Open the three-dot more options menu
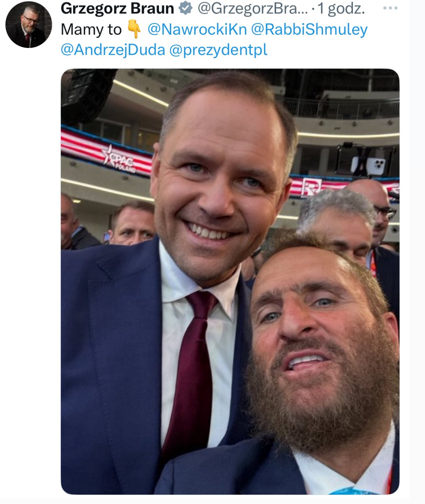The image size is (425, 504). click(390, 8)
